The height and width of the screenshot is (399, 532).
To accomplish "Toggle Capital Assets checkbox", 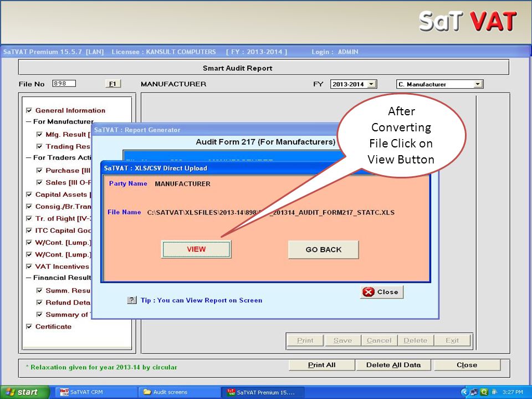I will [29, 195].
